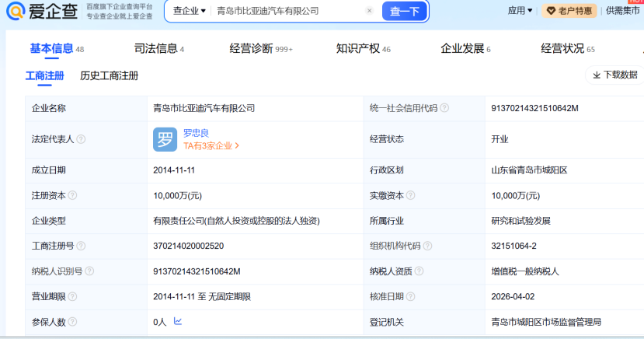Click the help icon beside 注册资本
Image resolution: width=644 pixels, height=339 pixels.
(74, 195)
